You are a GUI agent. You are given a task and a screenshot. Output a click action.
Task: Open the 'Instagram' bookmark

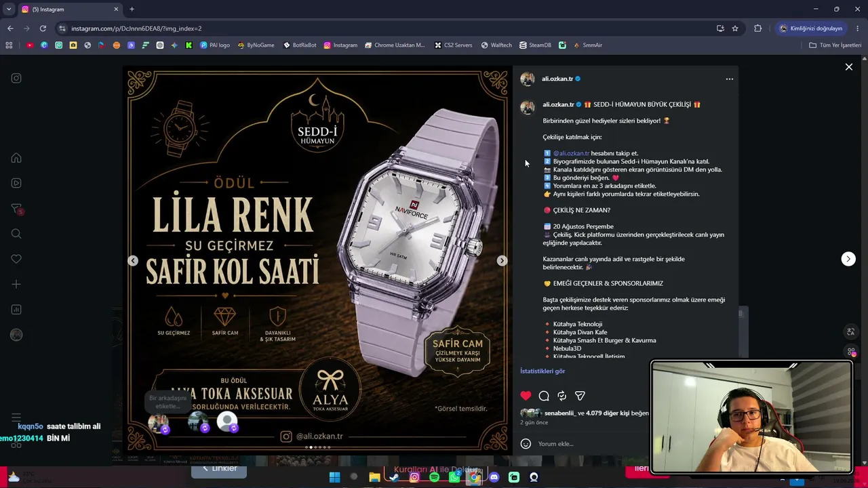coord(340,45)
